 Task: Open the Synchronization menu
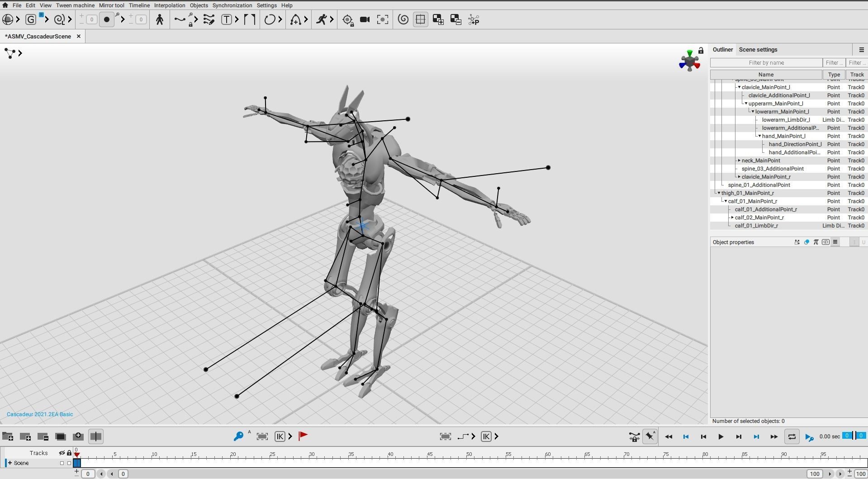(x=232, y=5)
